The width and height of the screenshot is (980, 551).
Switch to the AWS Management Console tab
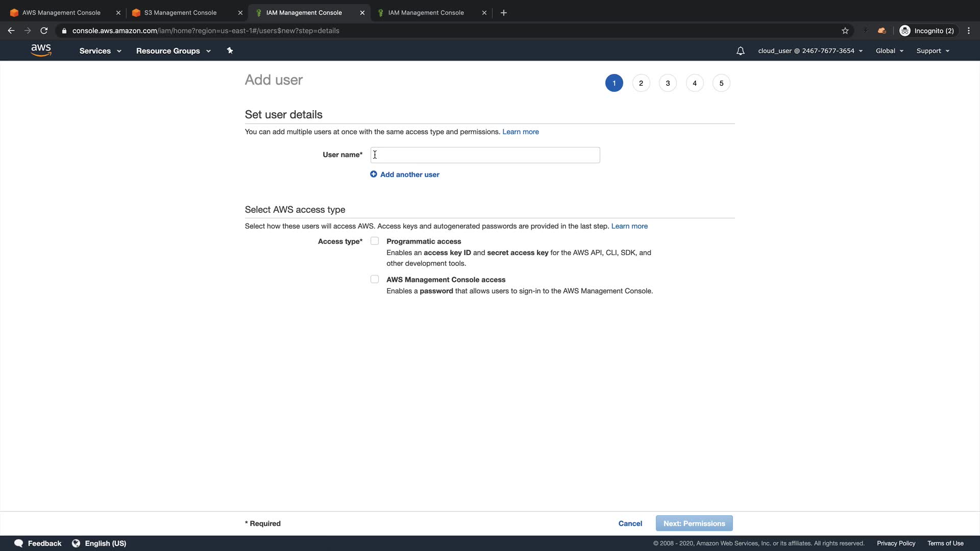coord(61,13)
